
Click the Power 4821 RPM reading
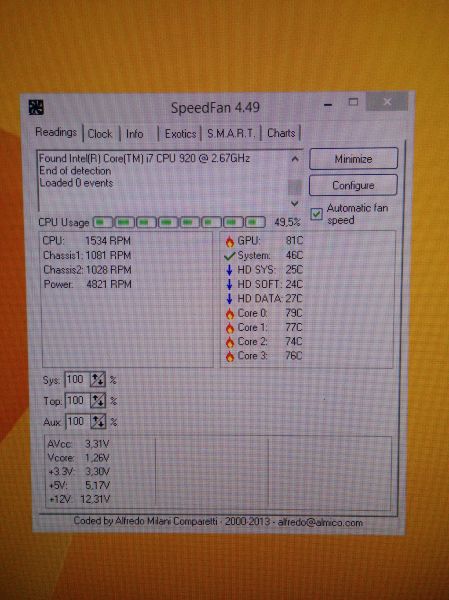click(87, 284)
